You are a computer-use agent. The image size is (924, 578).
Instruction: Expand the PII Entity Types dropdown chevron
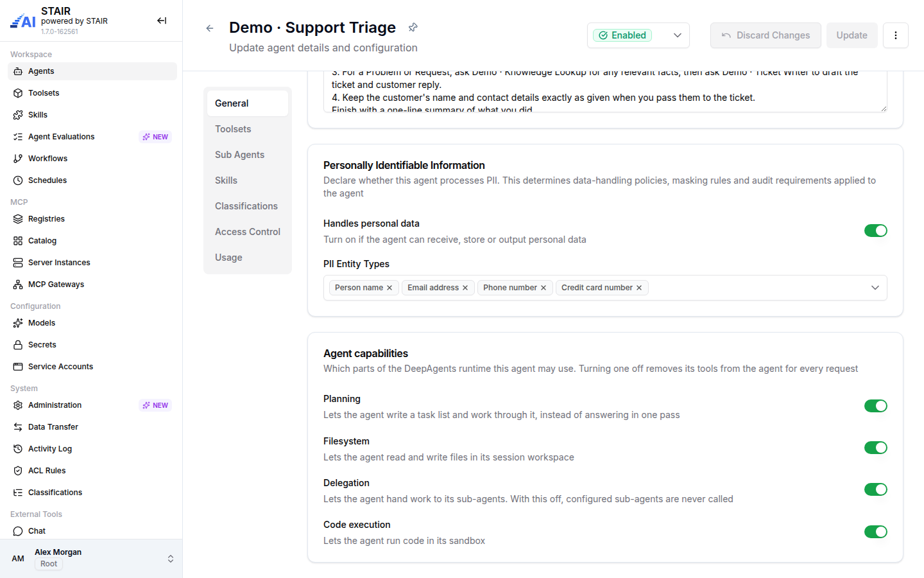coord(875,288)
